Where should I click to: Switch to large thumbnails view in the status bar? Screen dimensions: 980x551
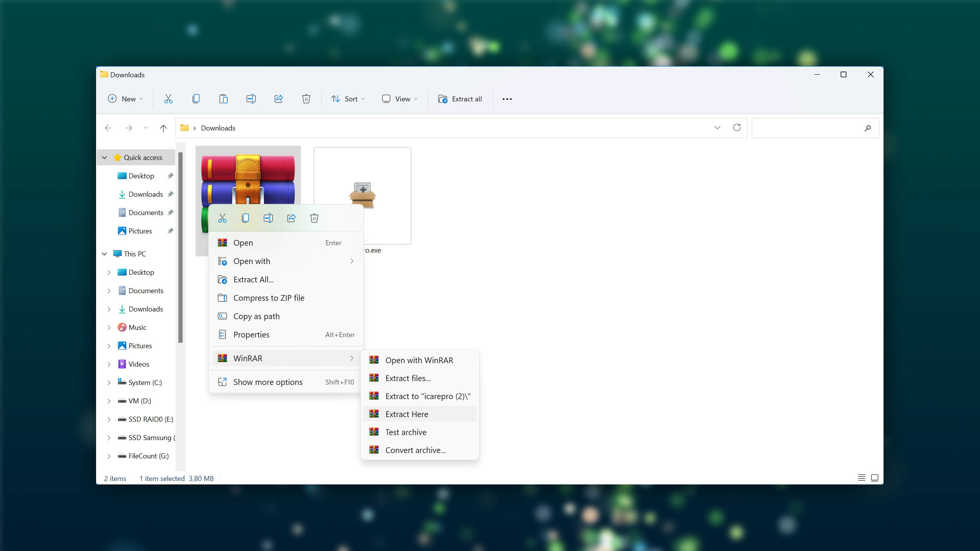click(x=875, y=478)
